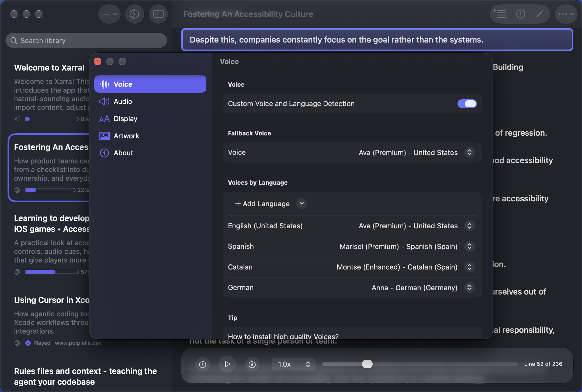
Task: Open the add plus button in toolbar
Action: click(109, 14)
